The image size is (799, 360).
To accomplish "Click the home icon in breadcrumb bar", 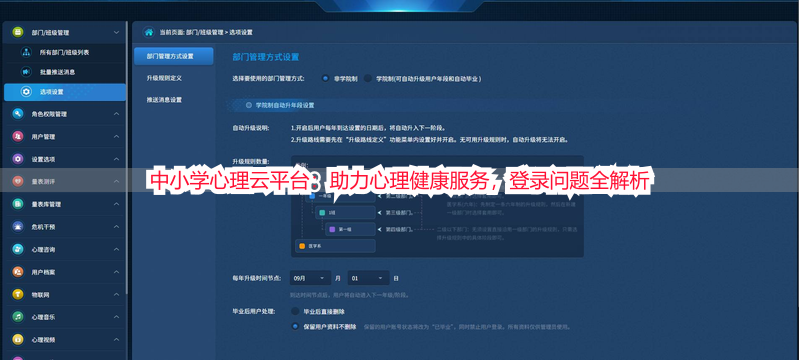I will click(149, 32).
